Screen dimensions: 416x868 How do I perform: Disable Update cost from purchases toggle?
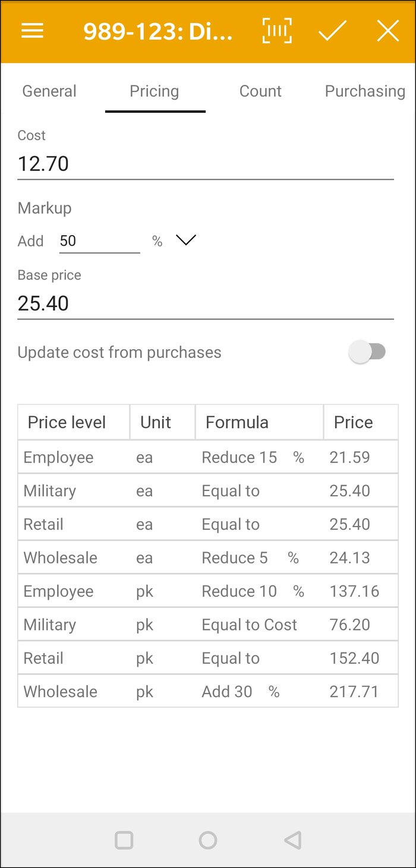(368, 351)
